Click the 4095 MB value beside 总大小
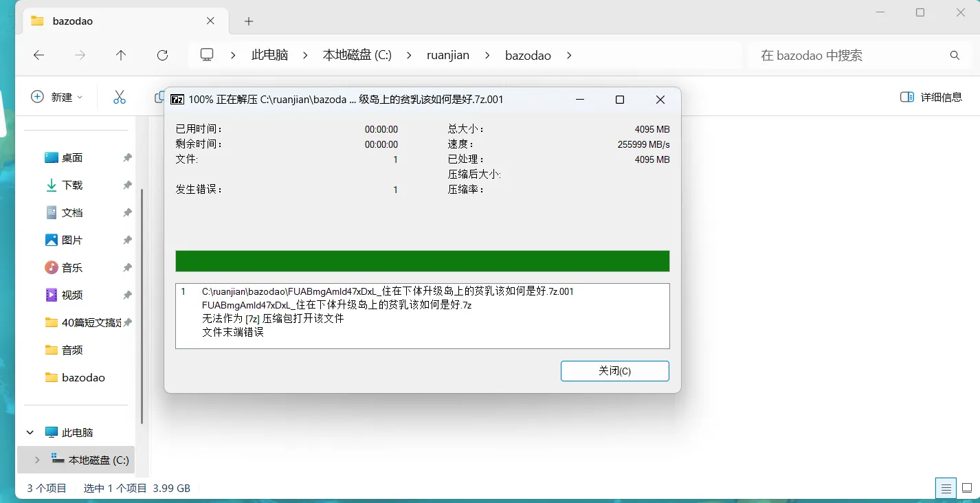This screenshot has width=980, height=503. [x=652, y=129]
